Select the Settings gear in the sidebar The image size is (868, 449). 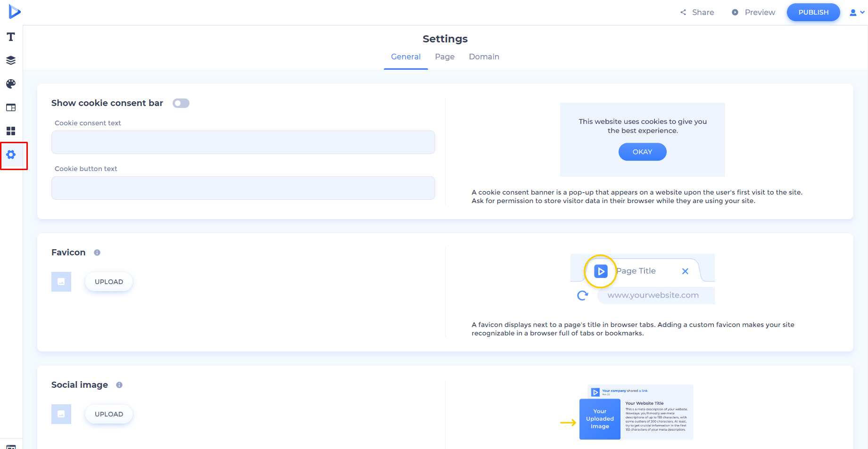coord(12,155)
